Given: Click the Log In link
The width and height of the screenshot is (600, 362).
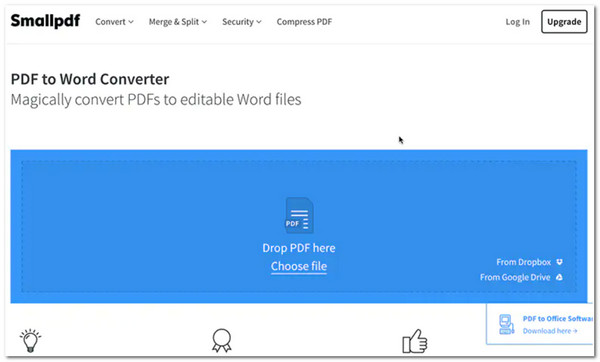Looking at the screenshot, I should pos(517,22).
